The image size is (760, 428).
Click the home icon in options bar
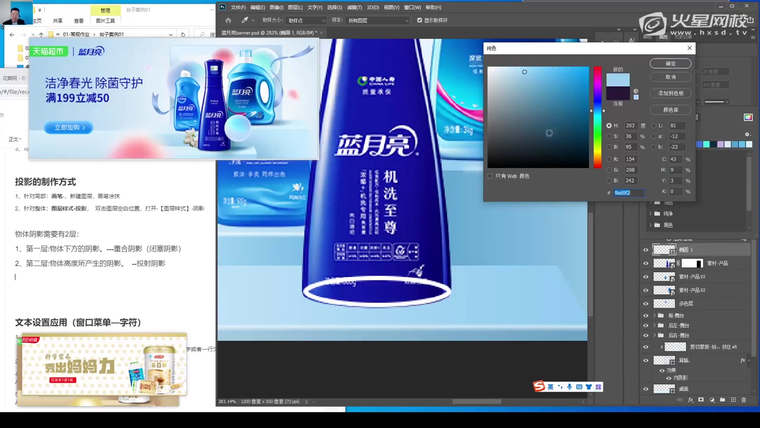(228, 20)
